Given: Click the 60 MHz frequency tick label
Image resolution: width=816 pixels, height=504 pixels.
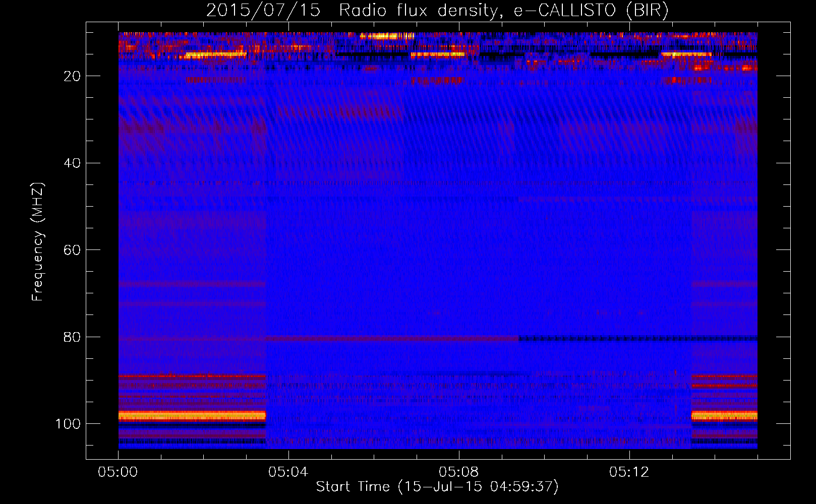Looking at the screenshot, I should pyautogui.click(x=72, y=250).
